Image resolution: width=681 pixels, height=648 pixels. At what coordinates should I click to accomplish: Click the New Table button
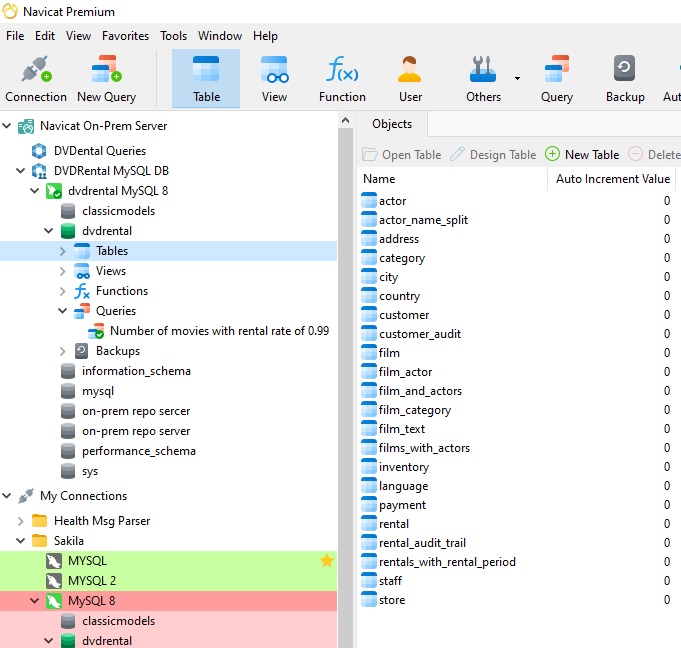pyautogui.click(x=582, y=155)
